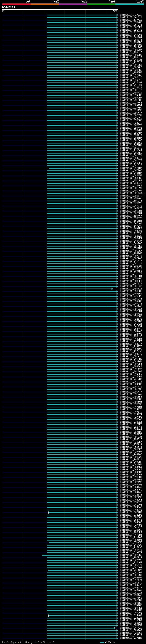Click the orange ~40% identity legend segment
This screenshot has width=146, height=644.
[x=45, y=4]
